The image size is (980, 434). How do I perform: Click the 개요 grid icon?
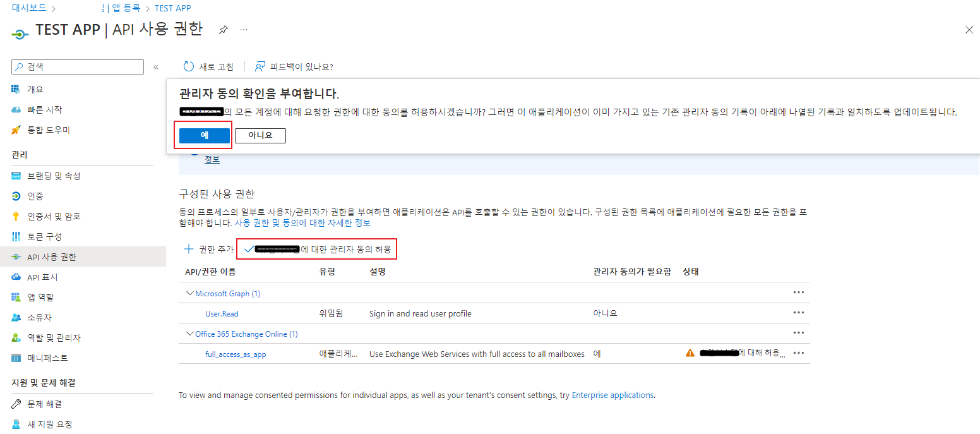(x=16, y=89)
